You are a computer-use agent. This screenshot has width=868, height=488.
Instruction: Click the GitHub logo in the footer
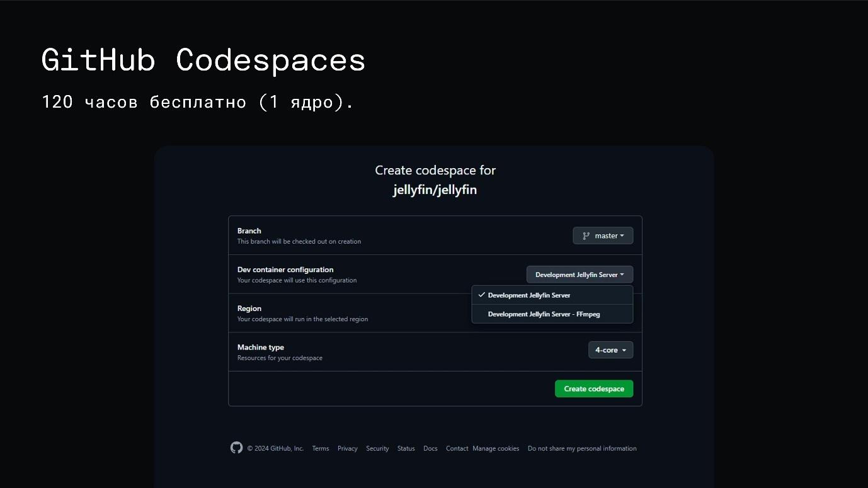click(x=236, y=448)
